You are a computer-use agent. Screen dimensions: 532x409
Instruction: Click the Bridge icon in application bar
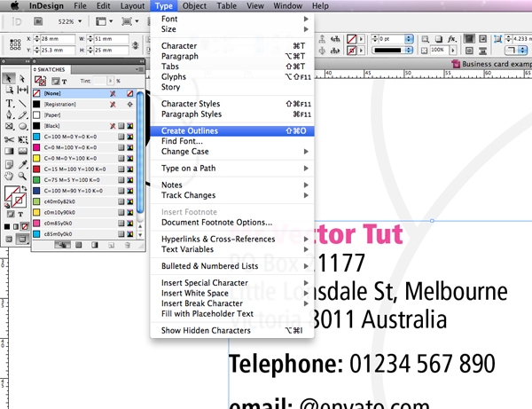38,21
